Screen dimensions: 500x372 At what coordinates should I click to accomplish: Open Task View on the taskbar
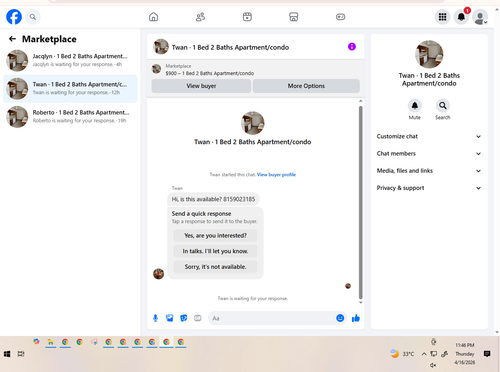[x=21, y=354]
